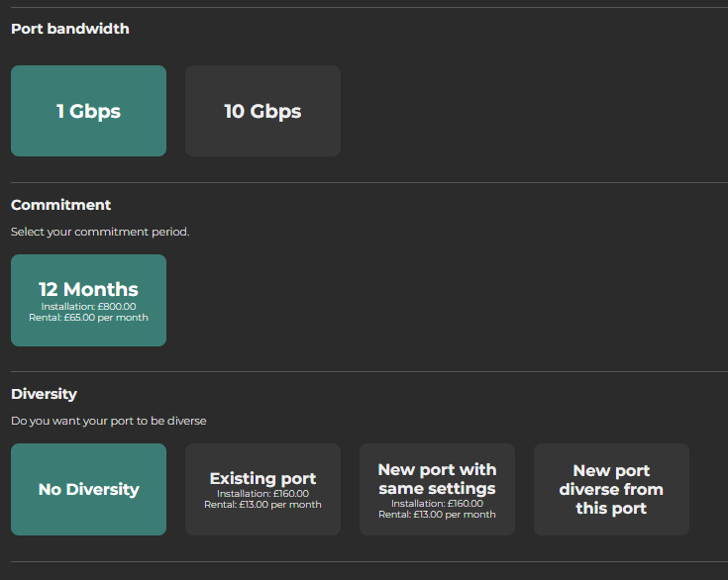This screenshot has height=580, width=728.
Task: Click 'Select your commitment period.' text
Action: [99, 232]
